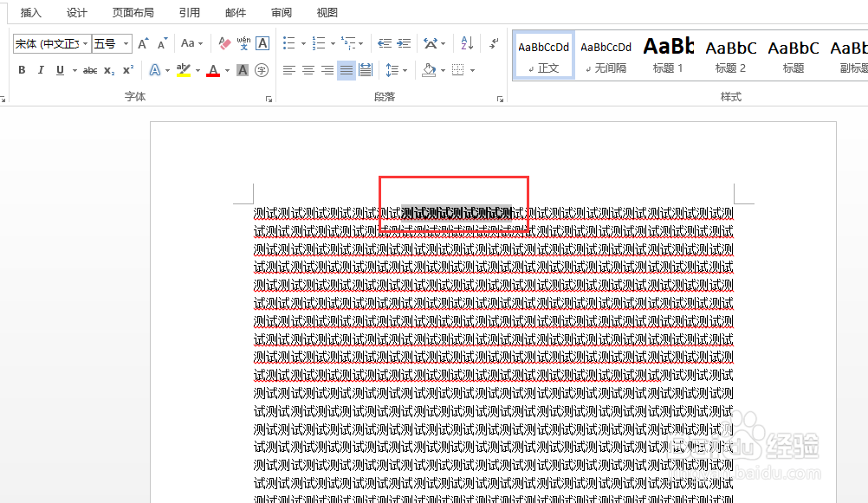Open the 邮件 ribbon tab
Screen dimensions: 868x503
[236, 12]
